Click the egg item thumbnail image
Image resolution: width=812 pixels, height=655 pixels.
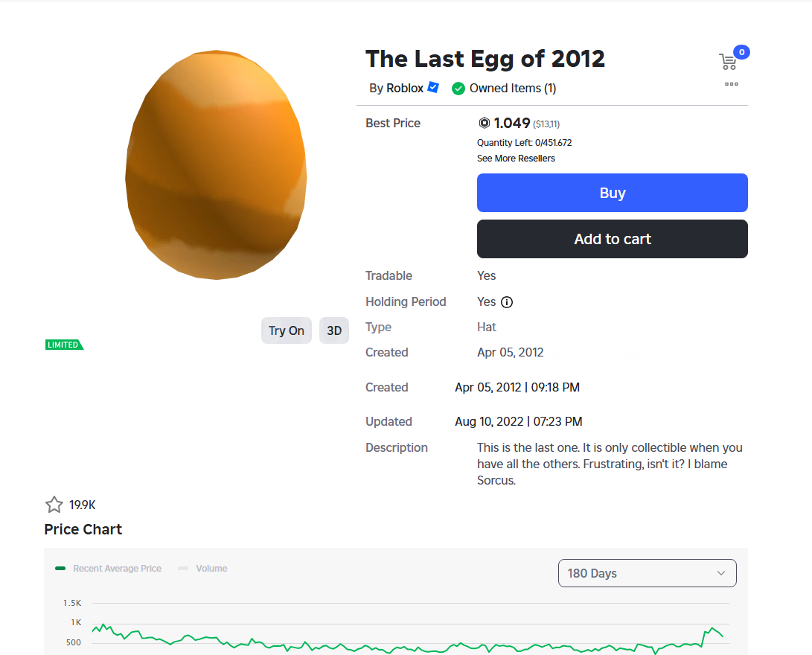[x=216, y=164]
